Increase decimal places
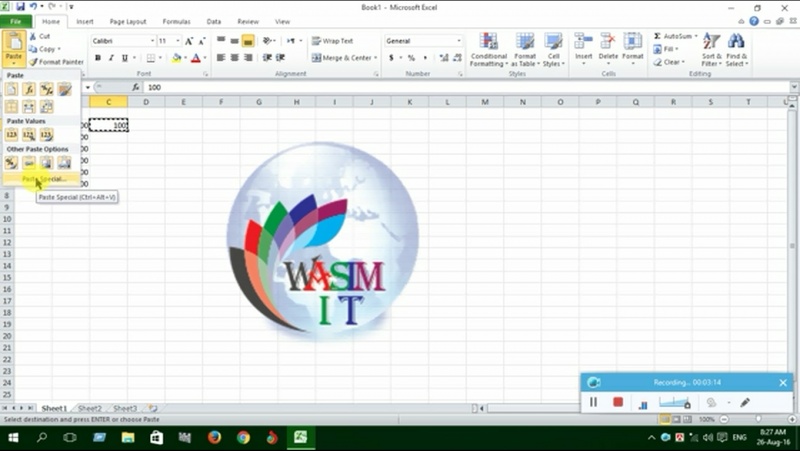This screenshot has height=451, width=800. coord(443,58)
